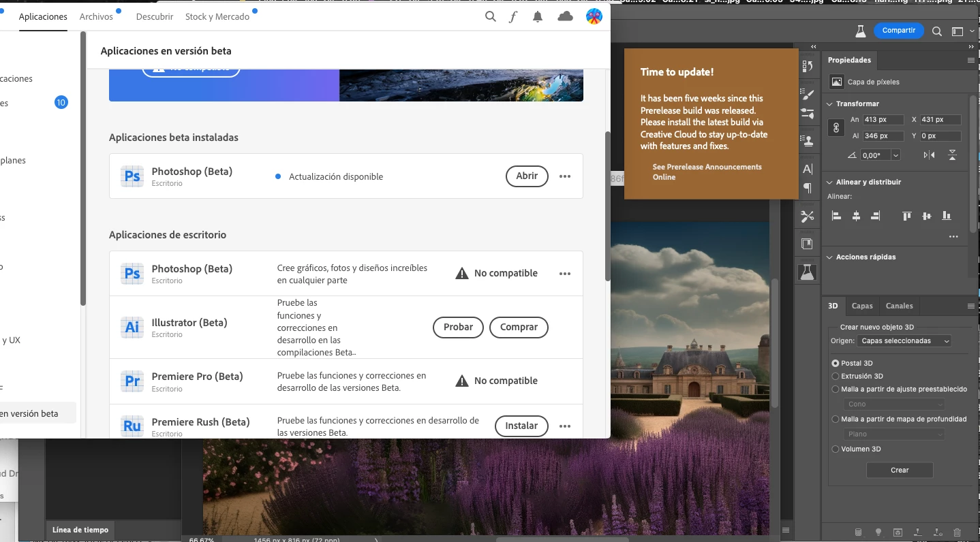Click the Premiere Pro (Beta) app icon

[x=132, y=381]
